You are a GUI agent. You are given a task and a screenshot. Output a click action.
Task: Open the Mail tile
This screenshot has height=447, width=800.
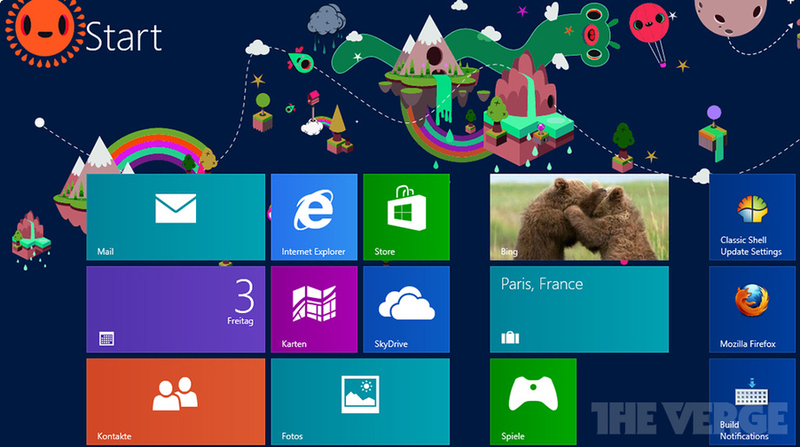(176, 217)
